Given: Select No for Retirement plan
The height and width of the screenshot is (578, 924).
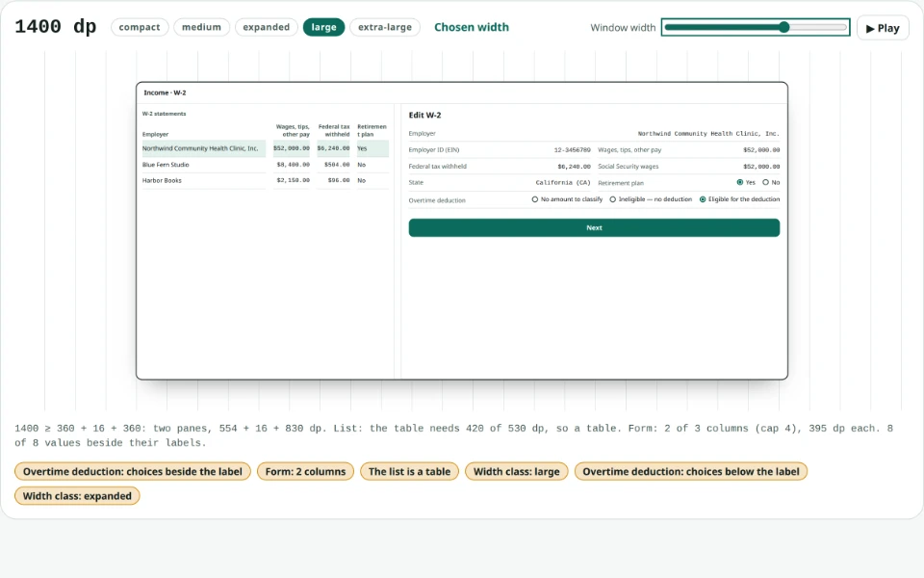Looking at the screenshot, I should (771, 182).
